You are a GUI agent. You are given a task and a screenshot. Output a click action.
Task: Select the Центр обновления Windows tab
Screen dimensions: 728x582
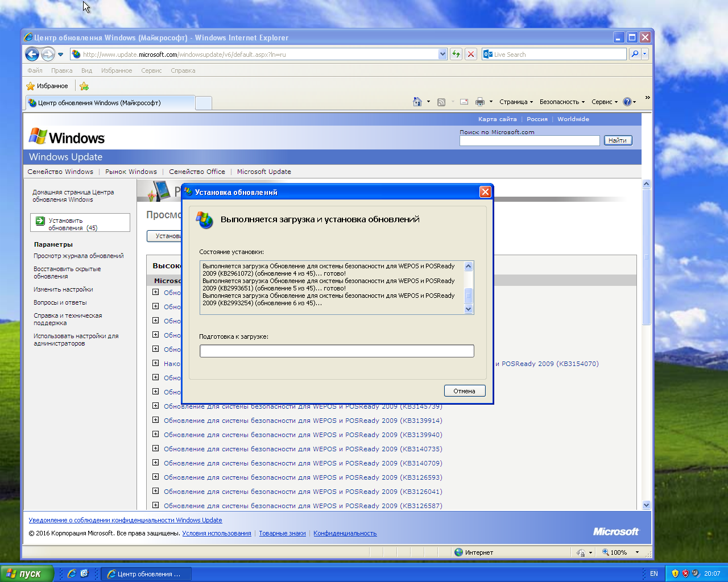(110, 103)
